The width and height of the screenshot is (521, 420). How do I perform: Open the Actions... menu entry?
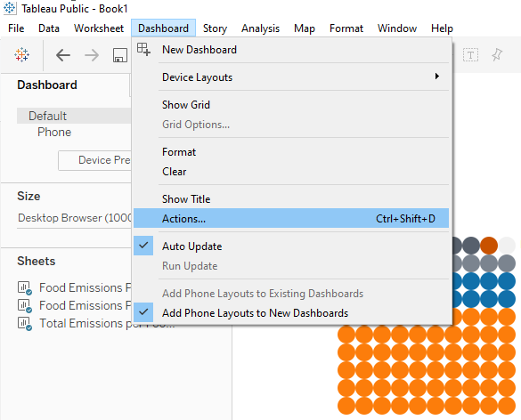click(291, 218)
